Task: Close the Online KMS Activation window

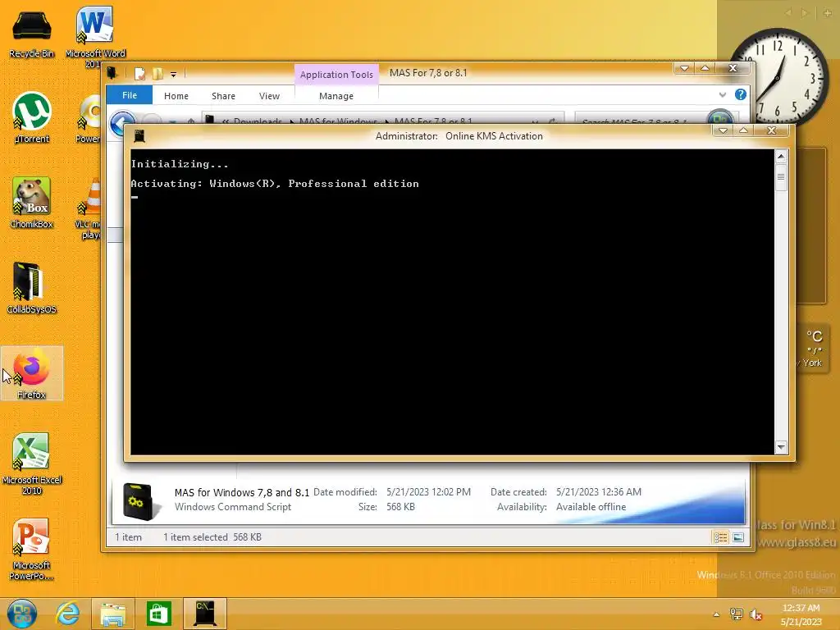Action: [771, 130]
